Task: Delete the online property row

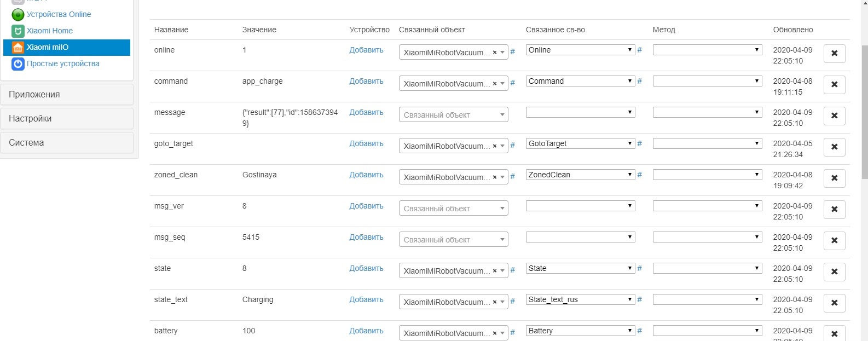Action: tap(834, 54)
